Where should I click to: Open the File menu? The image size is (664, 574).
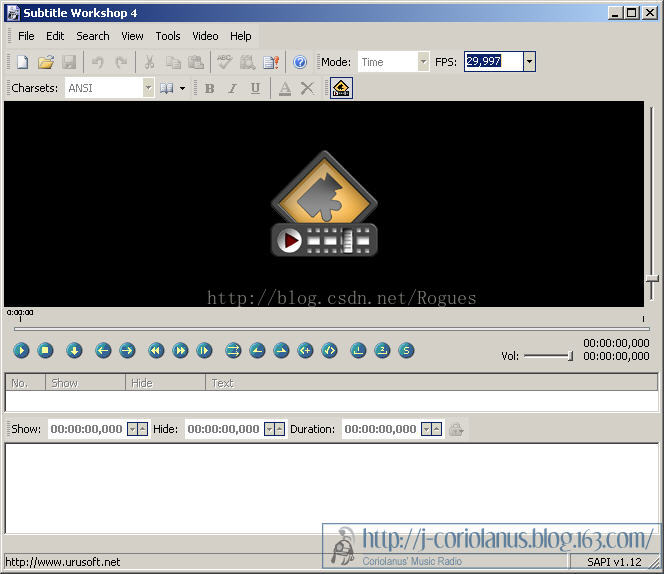[x=26, y=36]
